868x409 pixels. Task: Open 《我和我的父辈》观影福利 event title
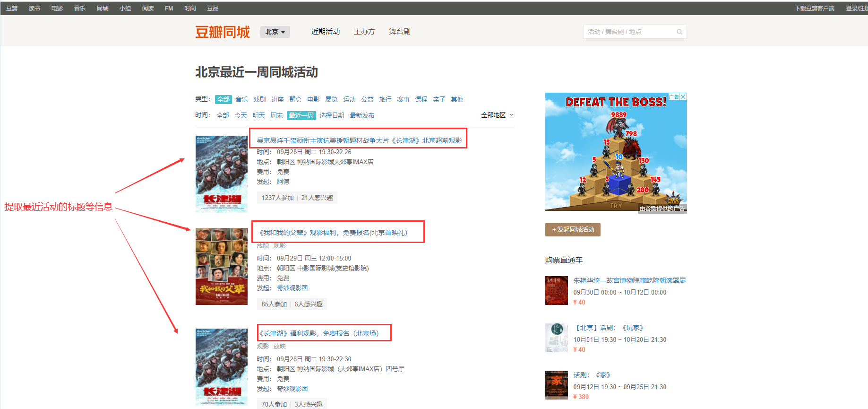(333, 233)
